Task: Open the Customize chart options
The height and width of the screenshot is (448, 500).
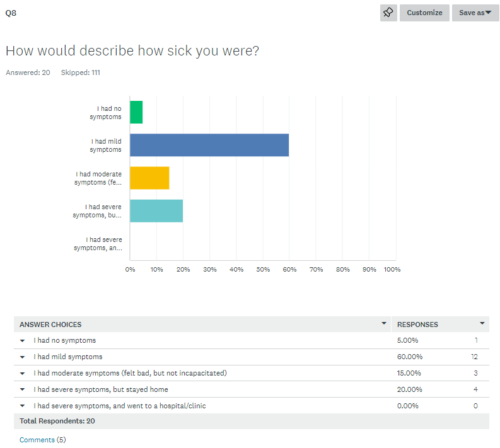Action: [x=424, y=13]
